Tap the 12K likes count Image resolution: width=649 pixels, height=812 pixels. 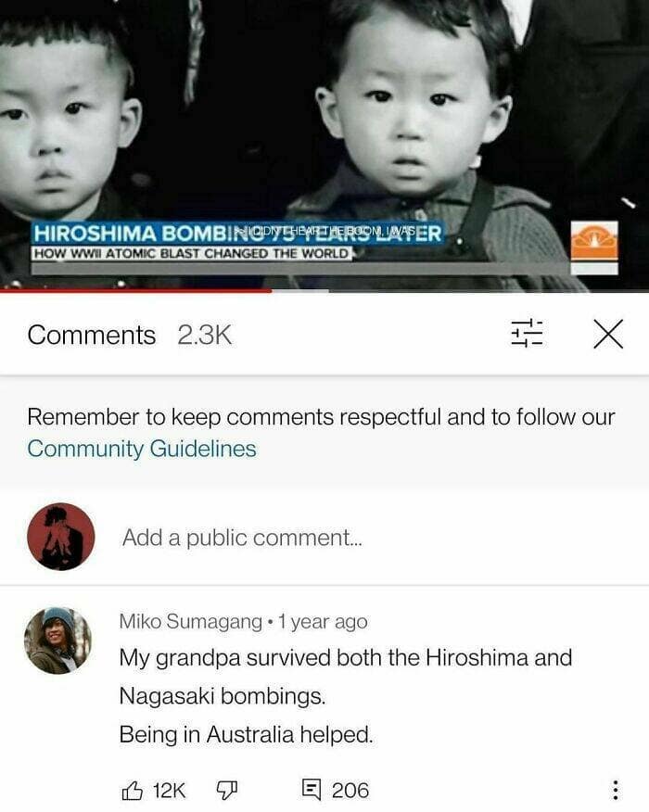click(x=169, y=791)
